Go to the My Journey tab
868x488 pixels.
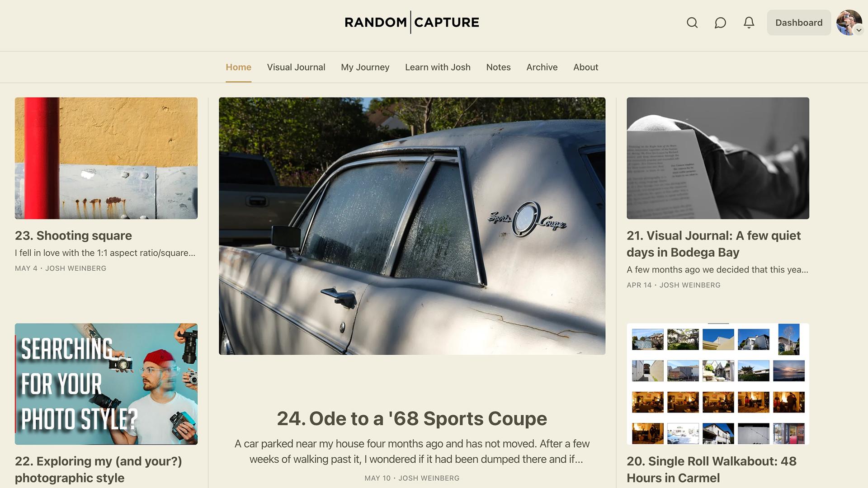click(365, 67)
